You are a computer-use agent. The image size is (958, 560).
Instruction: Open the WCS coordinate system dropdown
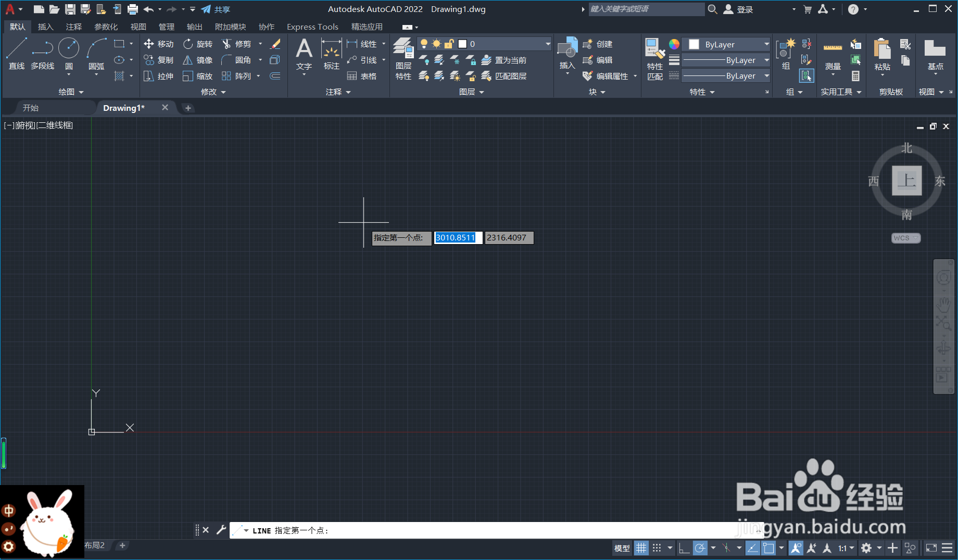pos(906,238)
